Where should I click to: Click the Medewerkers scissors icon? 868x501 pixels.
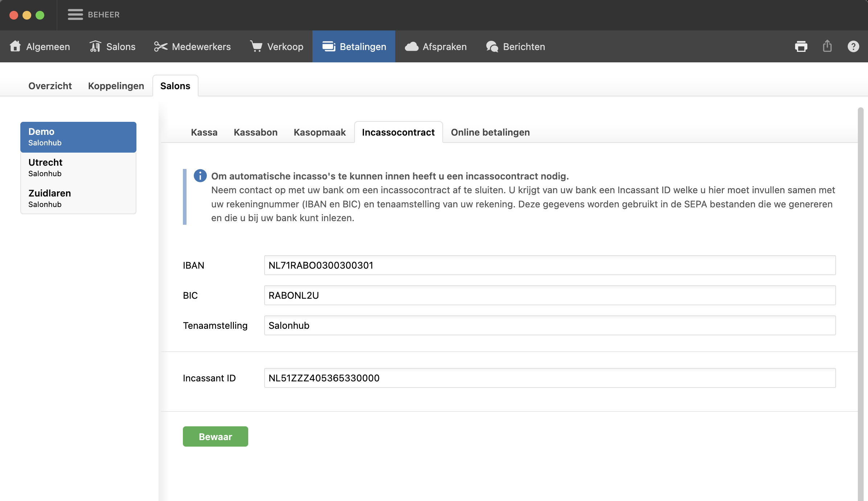(x=161, y=46)
